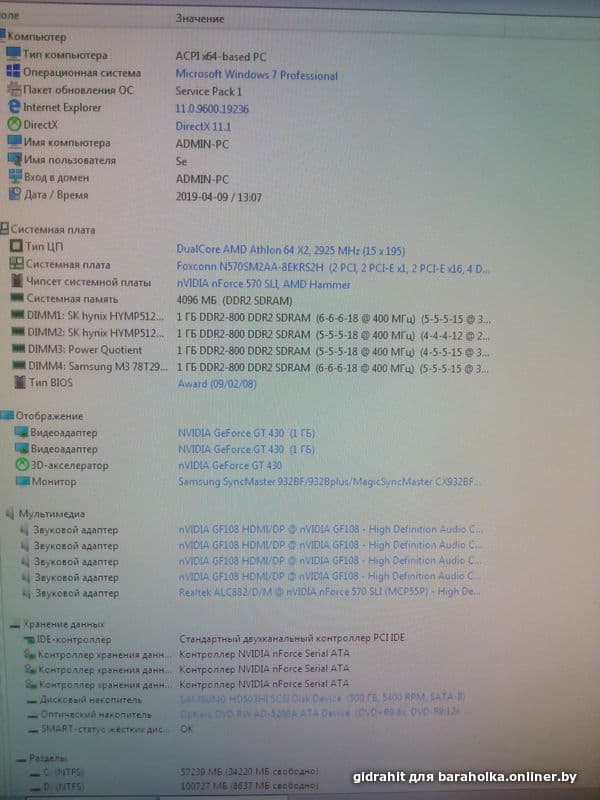Select the 4096 МБ (DDR2 SDRAM) value
This screenshot has height=800, width=600.
[x=235, y=301]
